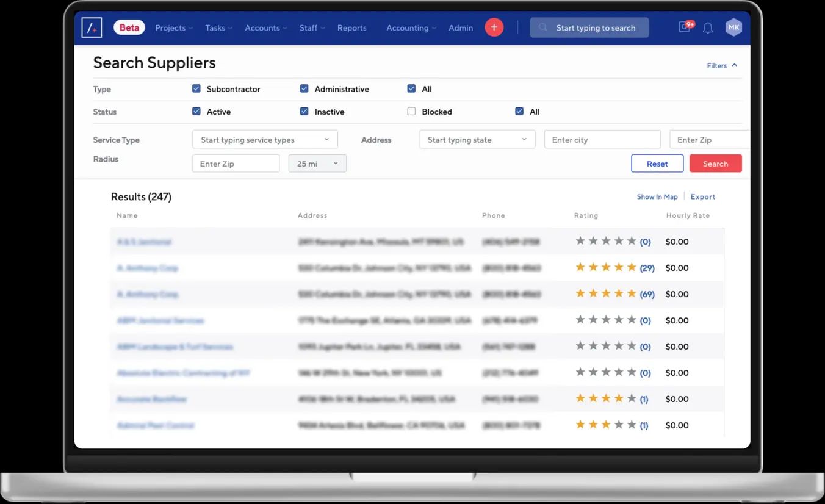Open the MK user avatar menu

[x=733, y=27]
